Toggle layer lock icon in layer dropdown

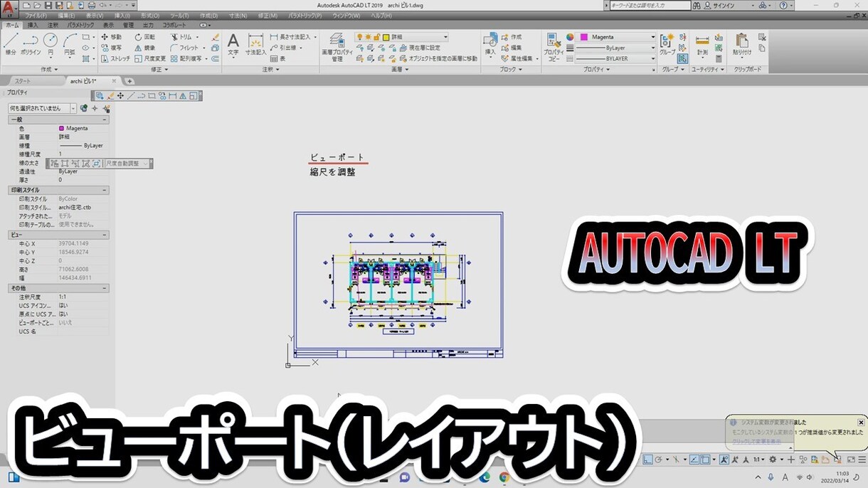(x=376, y=37)
